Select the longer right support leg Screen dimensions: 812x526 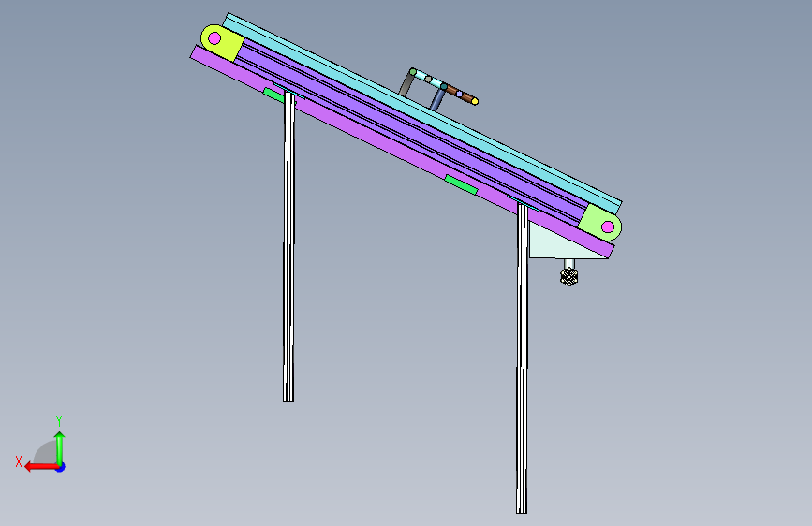point(522,358)
